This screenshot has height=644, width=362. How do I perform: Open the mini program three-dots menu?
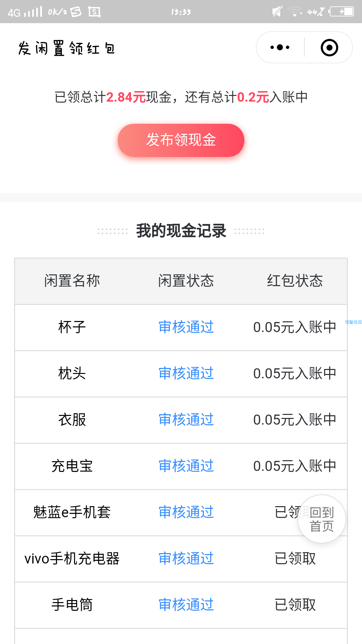280,47
